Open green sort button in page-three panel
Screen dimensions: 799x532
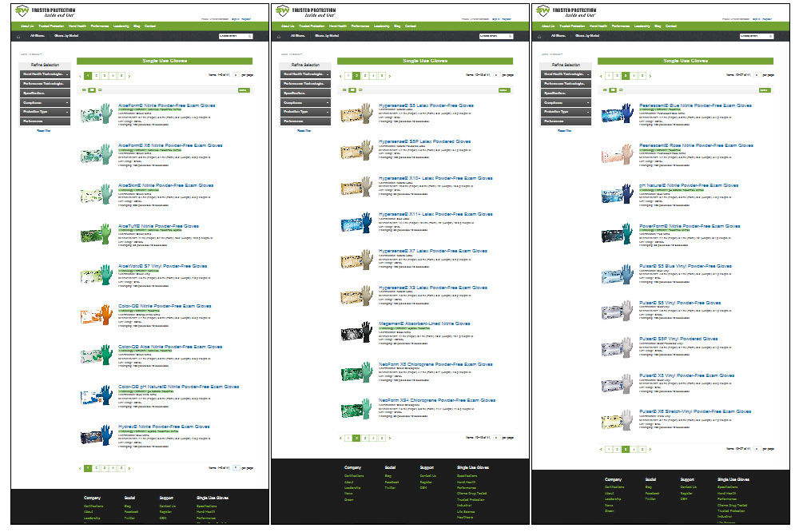click(765, 90)
